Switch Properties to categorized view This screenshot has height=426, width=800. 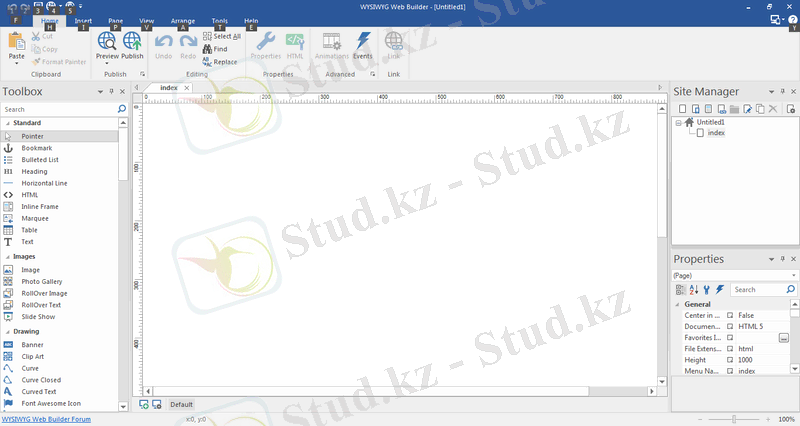click(681, 290)
